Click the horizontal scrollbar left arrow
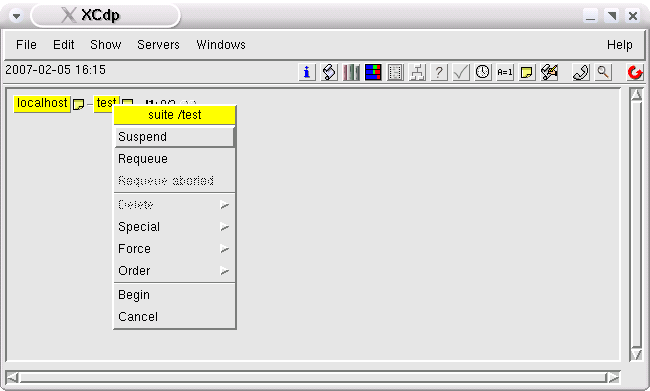 pos(13,377)
